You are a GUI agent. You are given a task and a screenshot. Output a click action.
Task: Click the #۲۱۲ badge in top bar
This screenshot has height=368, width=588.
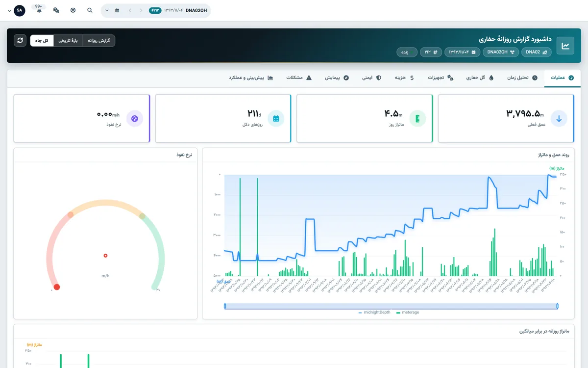[155, 10]
